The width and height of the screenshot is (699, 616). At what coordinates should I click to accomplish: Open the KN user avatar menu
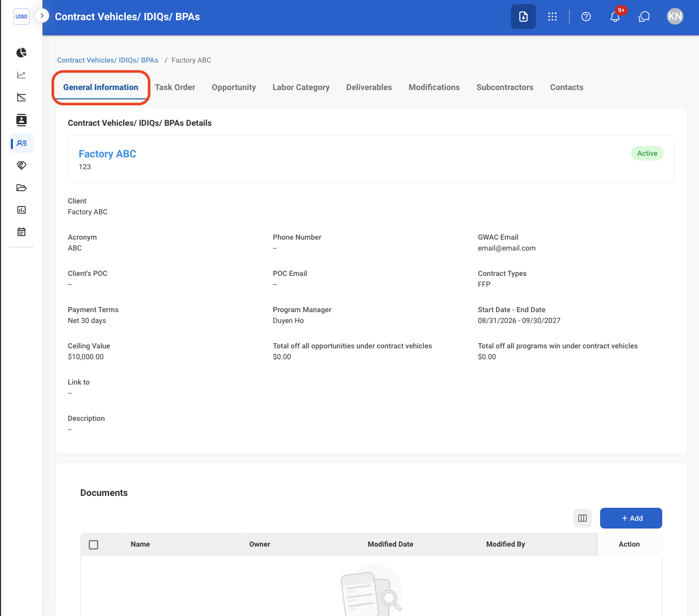pyautogui.click(x=675, y=16)
